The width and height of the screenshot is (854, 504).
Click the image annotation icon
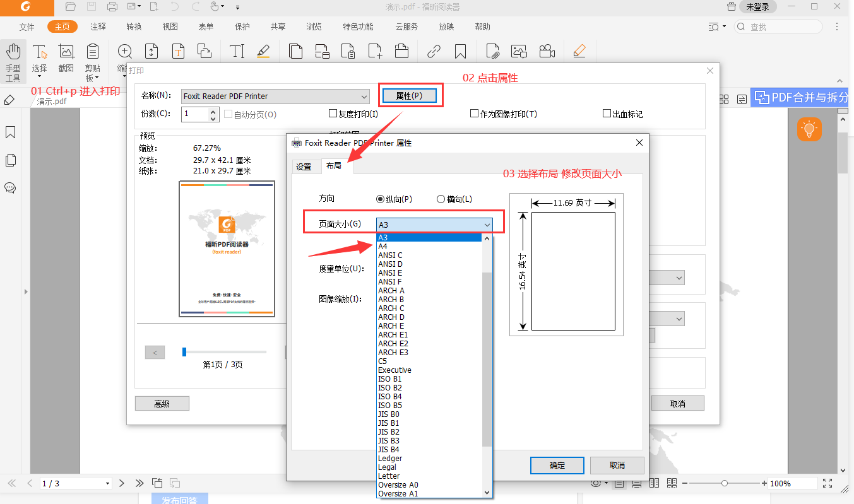tap(519, 51)
